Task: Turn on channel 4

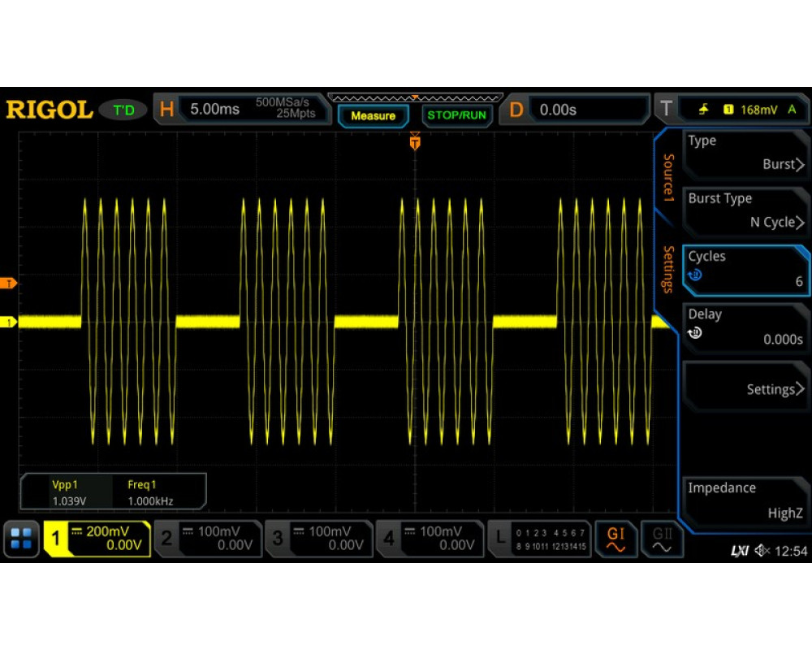Action: 430,539
